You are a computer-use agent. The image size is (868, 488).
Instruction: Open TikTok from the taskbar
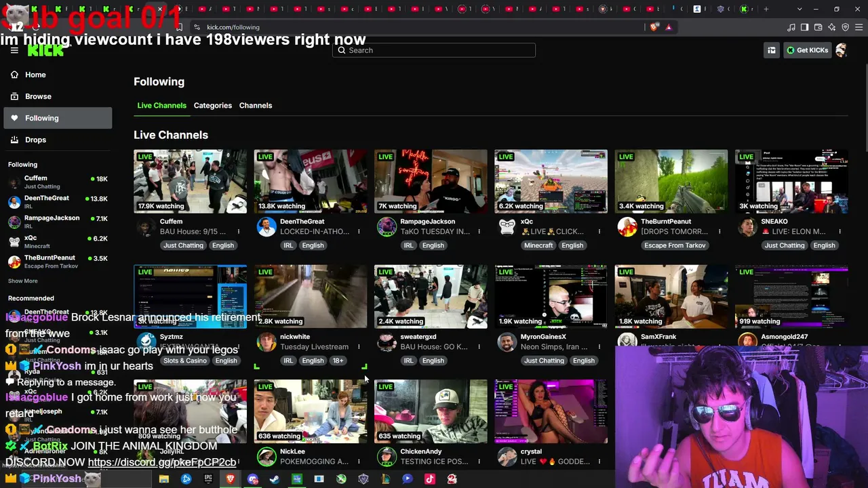coord(429,479)
